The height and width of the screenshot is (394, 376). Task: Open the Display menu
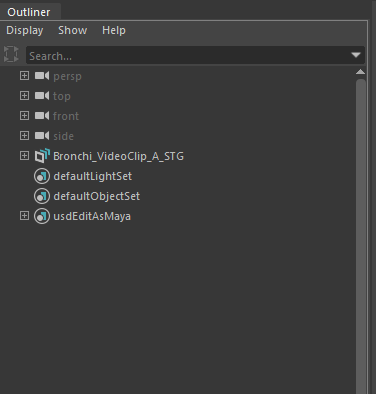tap(25, 30)
